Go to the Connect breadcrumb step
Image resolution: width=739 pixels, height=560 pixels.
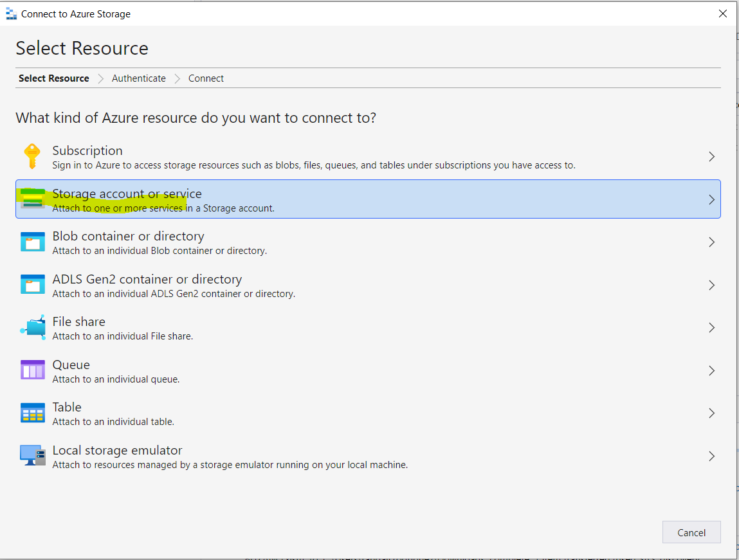(206, 78)
